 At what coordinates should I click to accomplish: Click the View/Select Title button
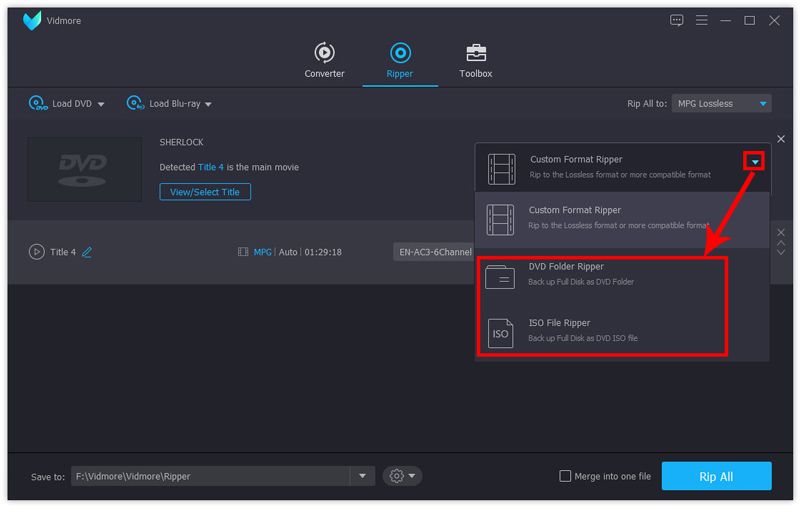(205, 191)
